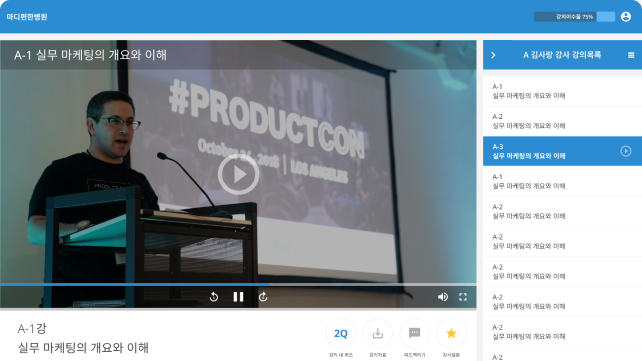Open the user profile account icon
Image resolution: width=642 pixels, height=361 pixels.
[x=626, y=17]
